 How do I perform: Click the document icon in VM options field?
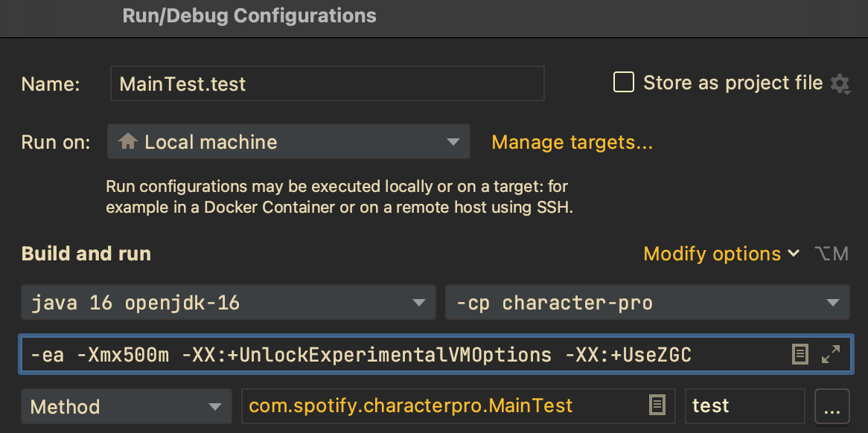[x=800, y=354]
